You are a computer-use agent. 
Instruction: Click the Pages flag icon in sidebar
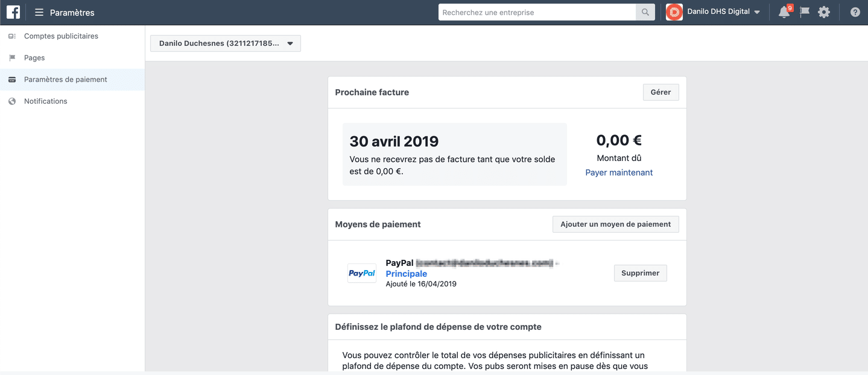[x=12, y=58]
